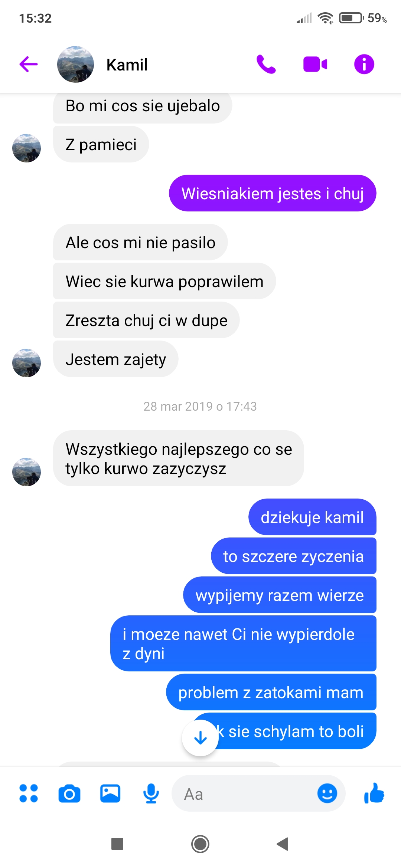Tap Kamil's avatar beside 'Wszystkiego najlepszego' message
The image size is (401, 868).
click(x=26, y=472)
